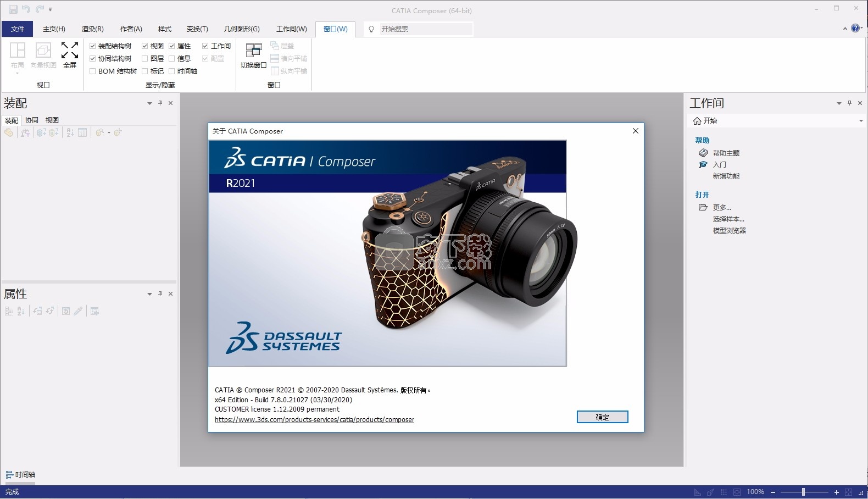
Task: Open the 工作间 panel options dropdown arrow
Action: tap(839, 103)
